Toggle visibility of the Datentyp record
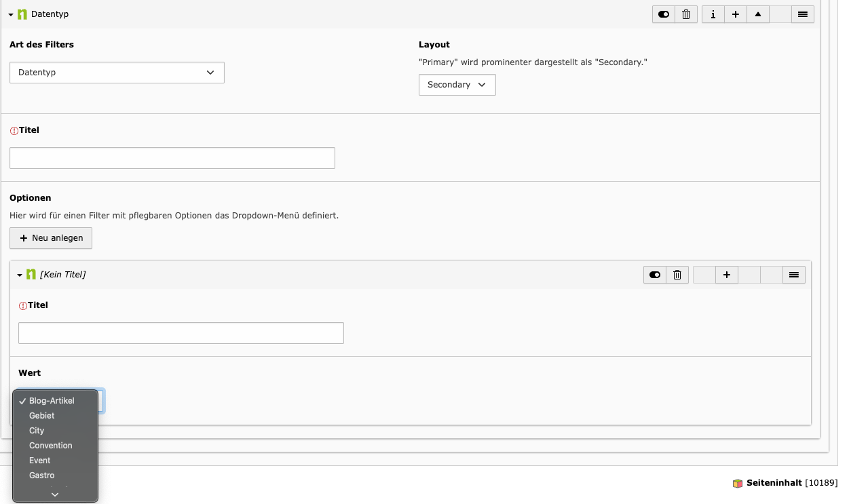Viewport: 849px width, 504px height. [663, 14]
